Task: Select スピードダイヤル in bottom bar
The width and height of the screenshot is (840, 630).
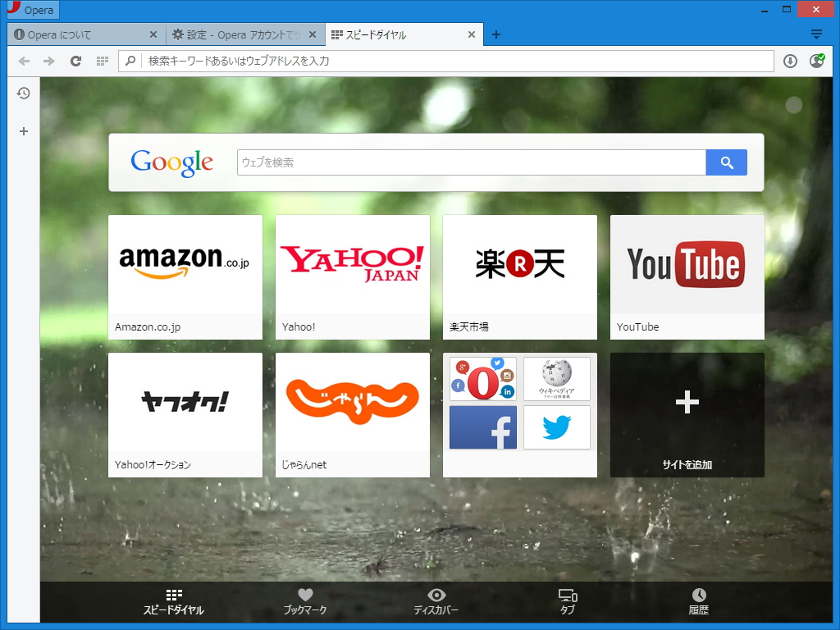Action: pyautogui.click(x=174, y=601)
